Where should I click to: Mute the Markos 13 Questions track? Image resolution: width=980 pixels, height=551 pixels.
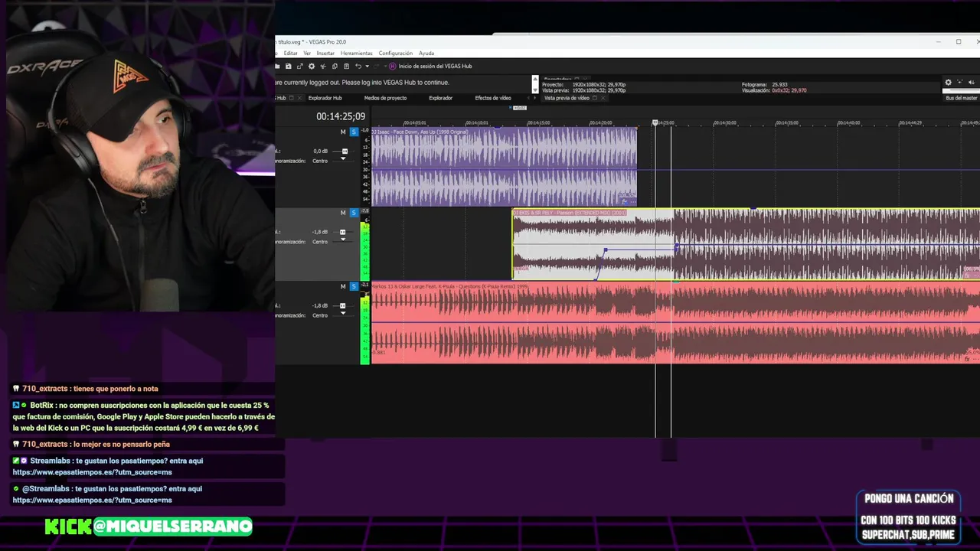click(x=343, y=286)
